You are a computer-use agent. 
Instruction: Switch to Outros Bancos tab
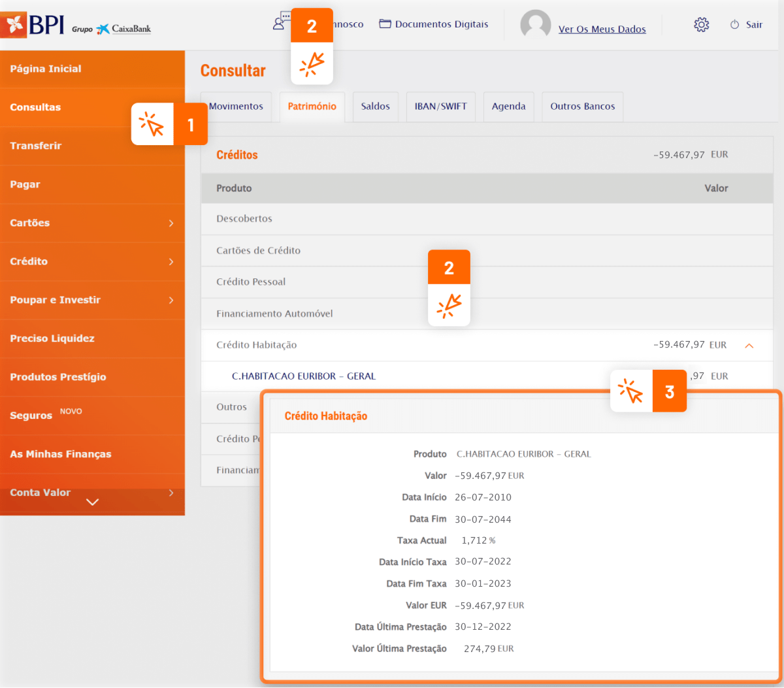click(582, 106)
